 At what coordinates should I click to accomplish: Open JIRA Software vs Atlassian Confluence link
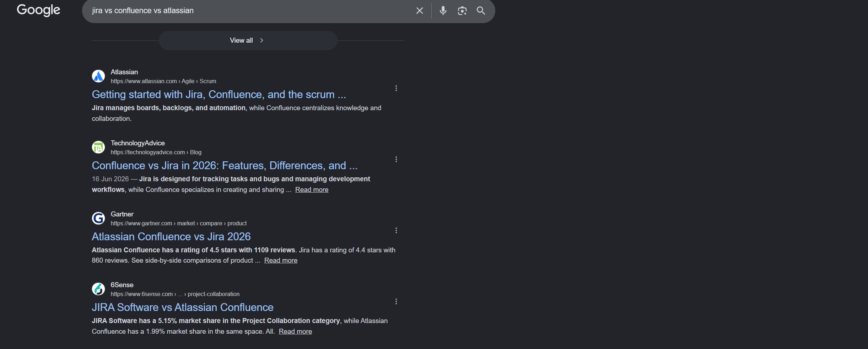pos(183,307)
